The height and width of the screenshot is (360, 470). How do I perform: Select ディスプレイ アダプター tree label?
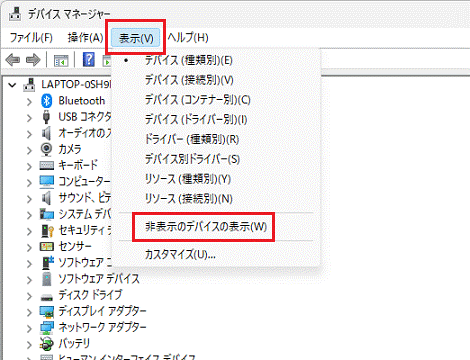(x=102, y=312)
